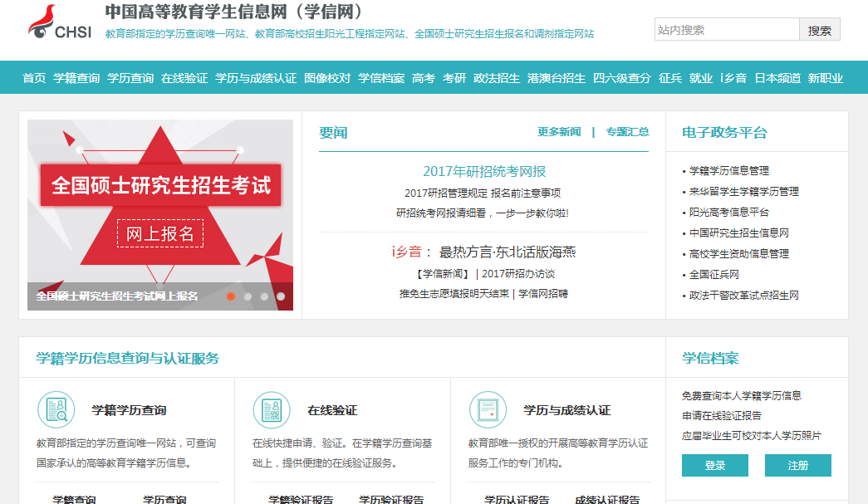Type in the 站内搜索 search field
Screen dimensions: 868x504
click(x=726, y=30)
